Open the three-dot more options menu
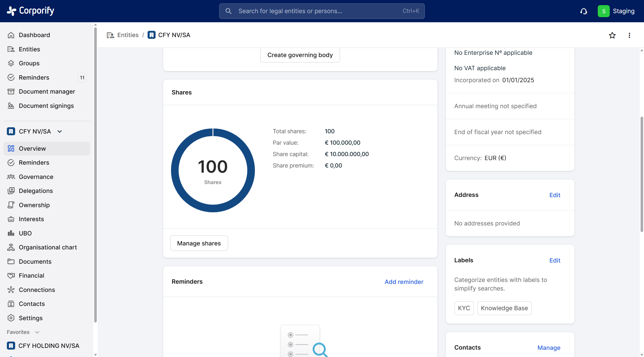 pyautogui.click(x=629, y=35)
